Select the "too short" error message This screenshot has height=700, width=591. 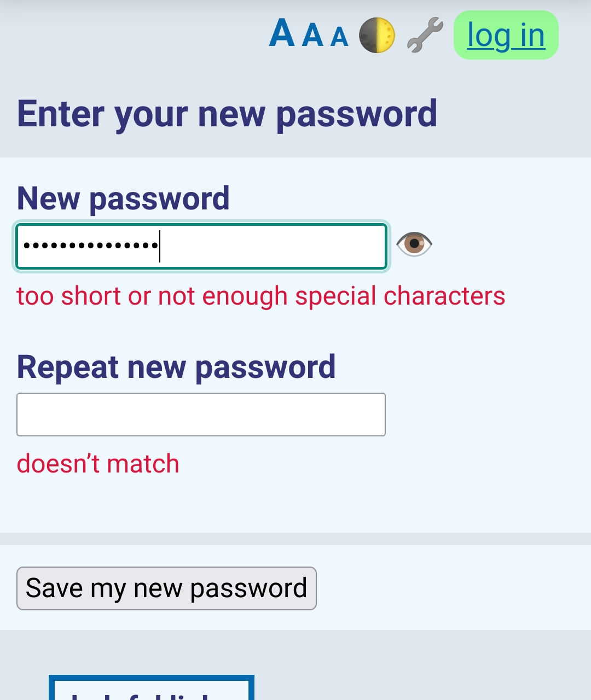(260, 296)
